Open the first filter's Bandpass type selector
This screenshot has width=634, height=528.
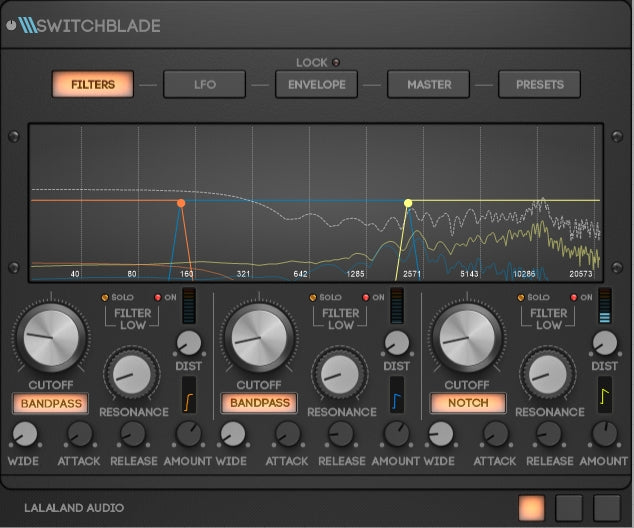[x=50, y=404]
